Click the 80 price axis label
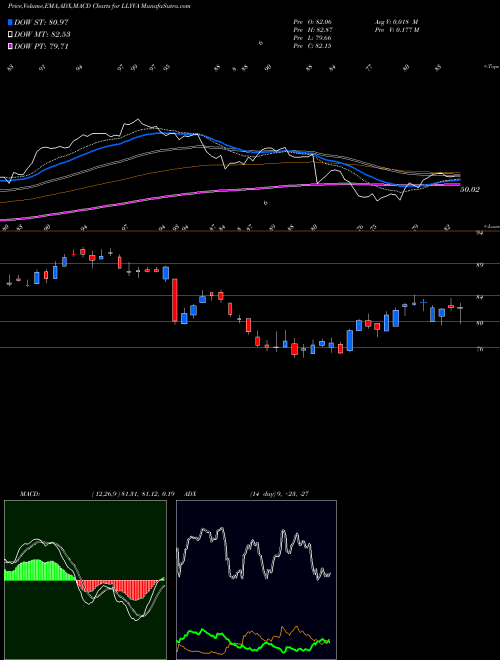500x660 pixels. [x=480, y=323]
